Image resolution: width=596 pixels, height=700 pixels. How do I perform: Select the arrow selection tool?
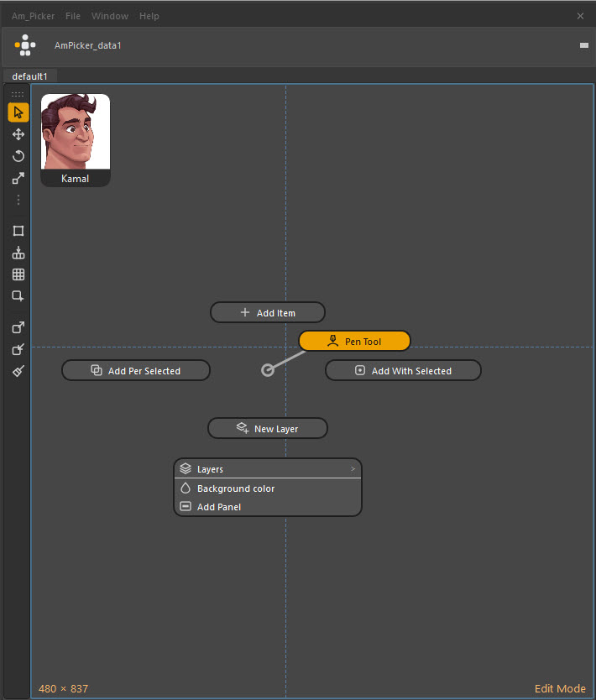(18, 112)
